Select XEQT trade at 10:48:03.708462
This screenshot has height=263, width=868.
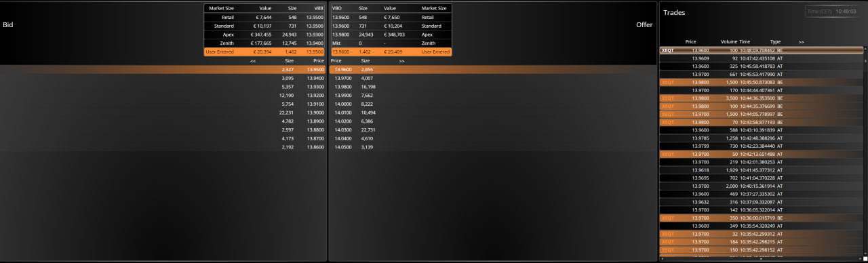tap(761, 50)
